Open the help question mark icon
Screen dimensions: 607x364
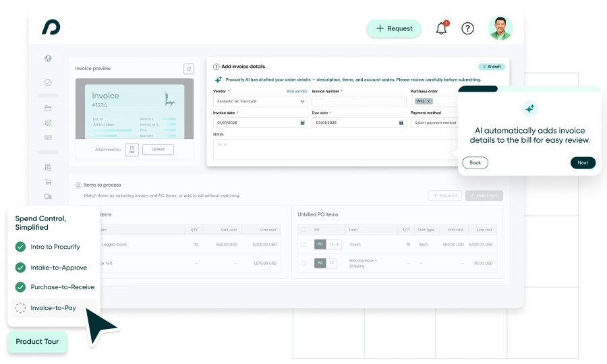click(x=467, y=28)
